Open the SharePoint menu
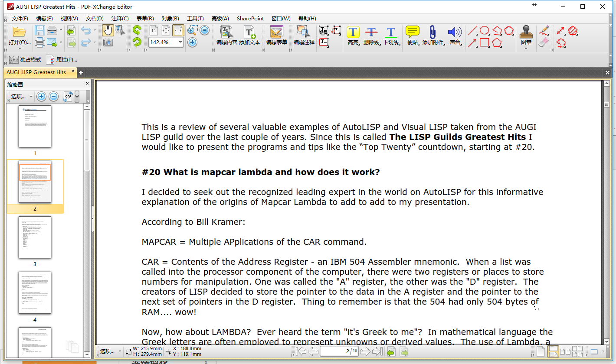Screen dimensions: 616x364 [x=250, y=18]
